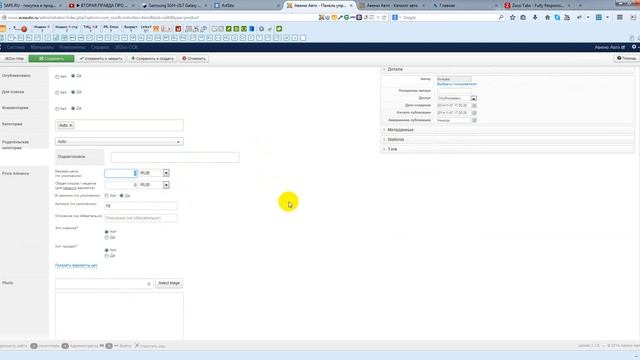Screen dimensions: 640x360
Task: Select 'Да' for the Комментарии option
Action: (x=73, y=109)
